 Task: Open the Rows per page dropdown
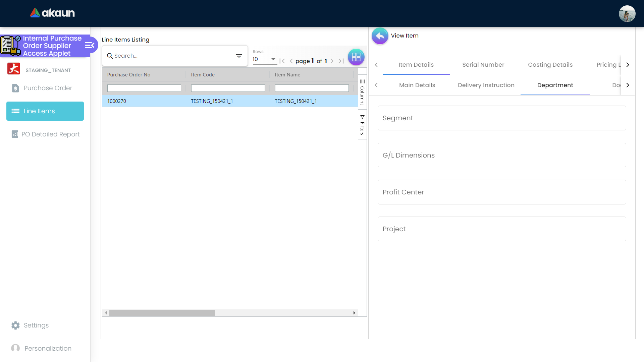(x=264, y=59)
